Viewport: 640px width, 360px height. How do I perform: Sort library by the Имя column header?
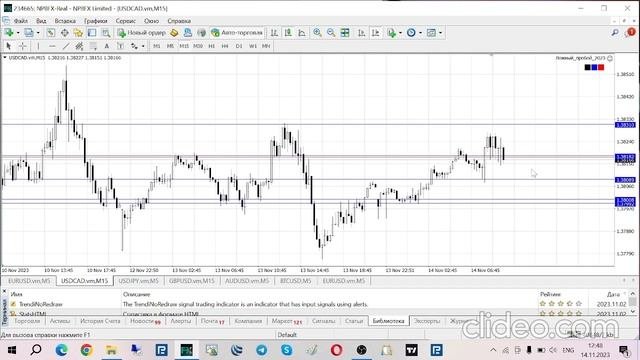17,294
